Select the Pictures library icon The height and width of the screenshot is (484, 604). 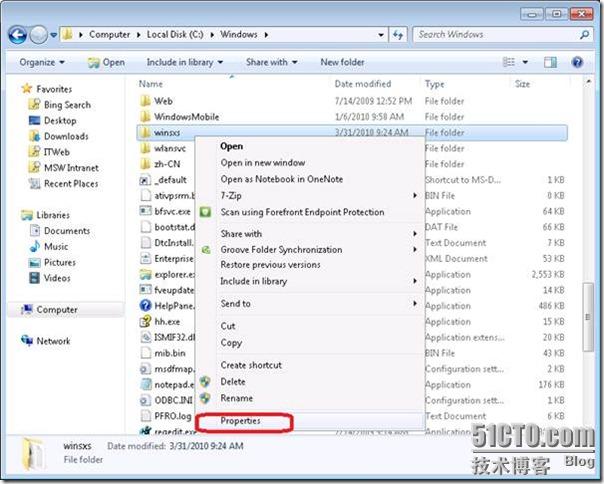click(35, 262)
